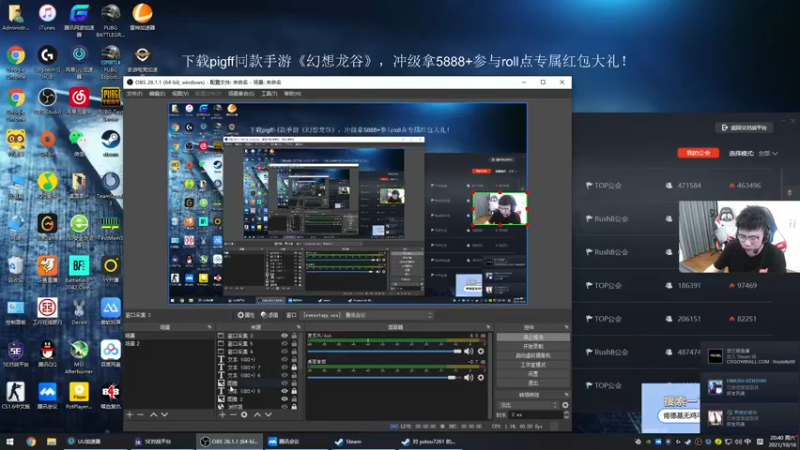
Task: Open scene transition type dropdown
Action: pos(528,405)
